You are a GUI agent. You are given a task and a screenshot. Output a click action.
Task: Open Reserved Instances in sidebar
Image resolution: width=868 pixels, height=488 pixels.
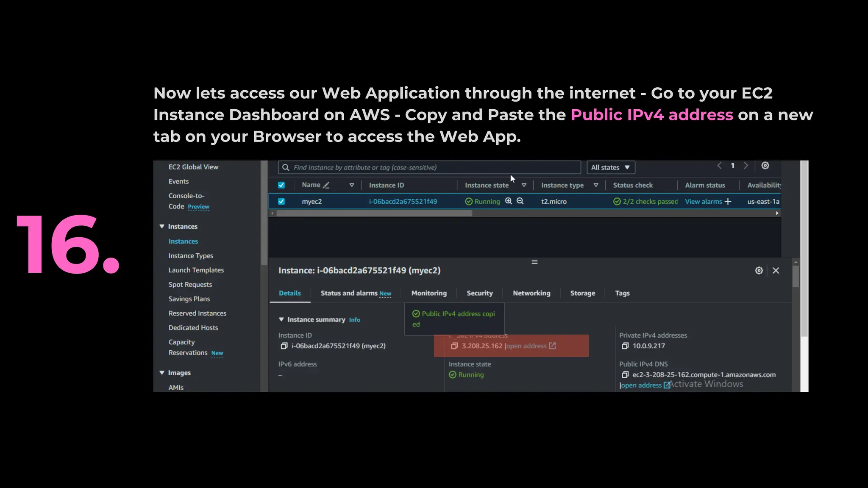[x=198, y=313]
